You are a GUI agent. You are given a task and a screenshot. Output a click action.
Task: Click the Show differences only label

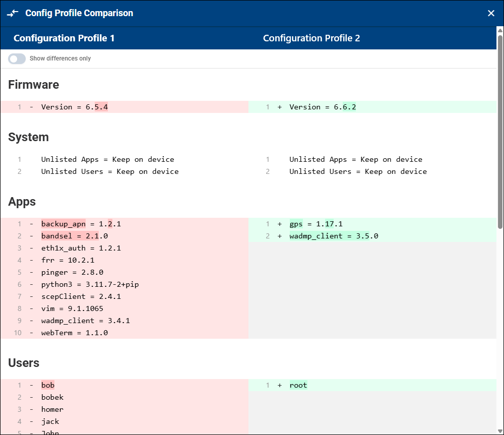[60, 58]
